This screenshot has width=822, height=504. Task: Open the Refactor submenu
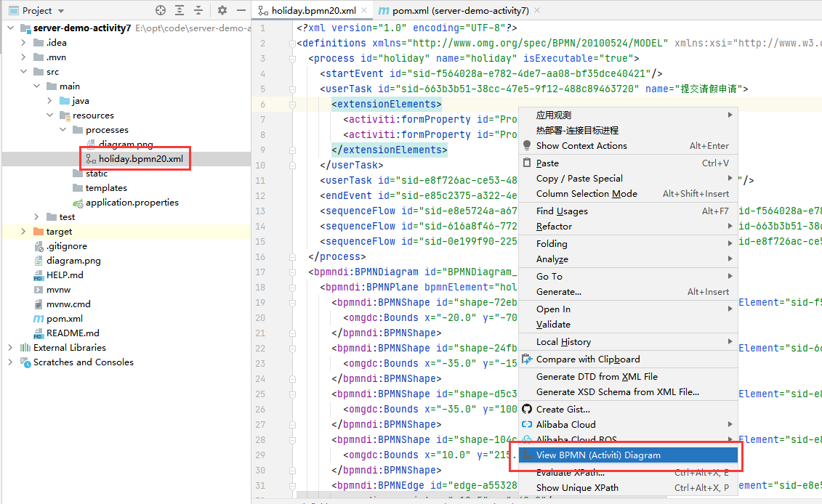[x=628, y=227]
